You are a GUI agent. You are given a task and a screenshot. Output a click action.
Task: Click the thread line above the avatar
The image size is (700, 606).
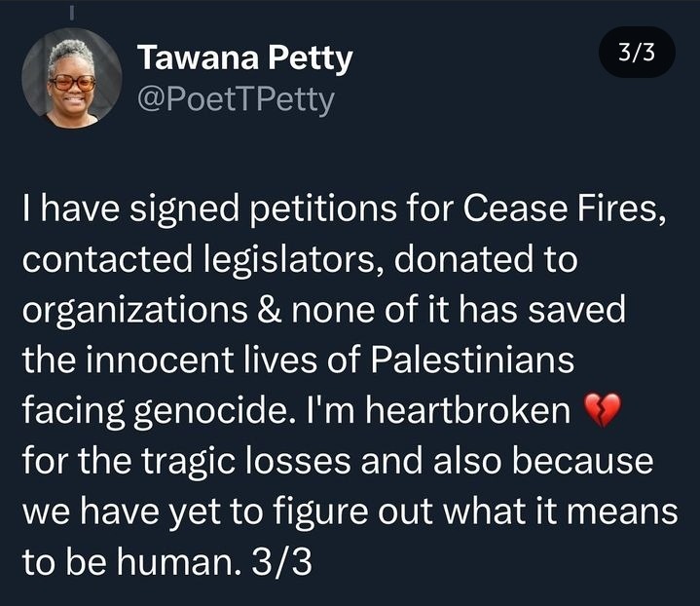click(70, 10)
